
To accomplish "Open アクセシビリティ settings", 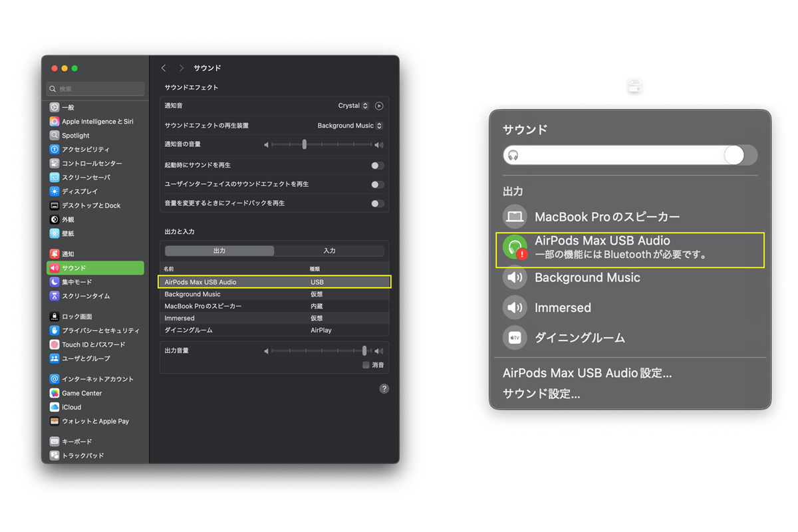I will [x=95, y=150].
